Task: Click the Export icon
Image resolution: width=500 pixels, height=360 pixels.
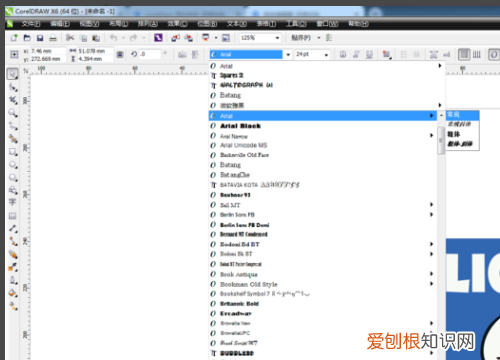Action: pos(189,38)
